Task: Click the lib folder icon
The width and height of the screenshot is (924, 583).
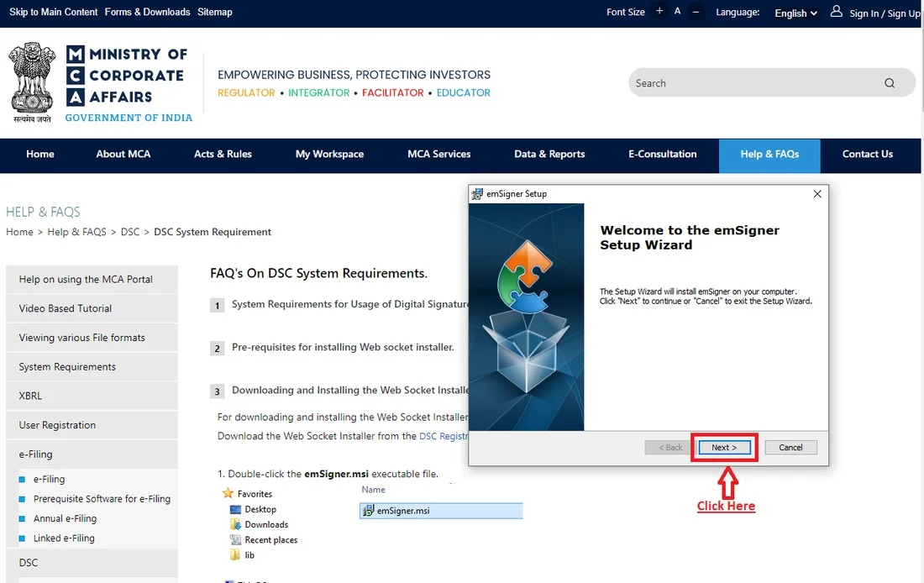Action: click(235, 554)
